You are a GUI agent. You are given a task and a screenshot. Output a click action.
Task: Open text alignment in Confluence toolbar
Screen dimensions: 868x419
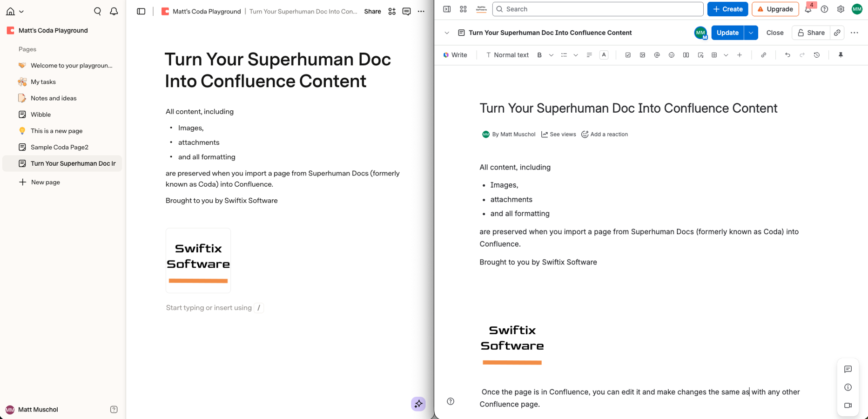[x=589, y=55]
